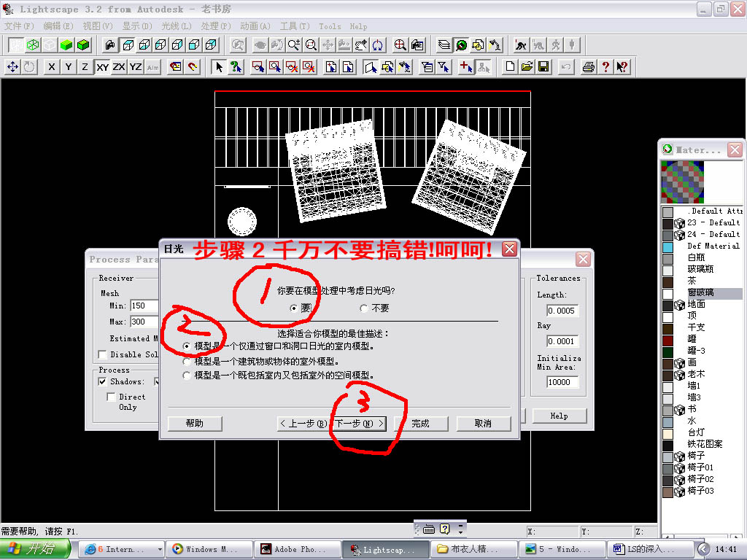Image resolution: width=747 pixels, height=560 pixels.
Task: Enable the Direct Only checkbox
Action: click(x=111, y=397)
